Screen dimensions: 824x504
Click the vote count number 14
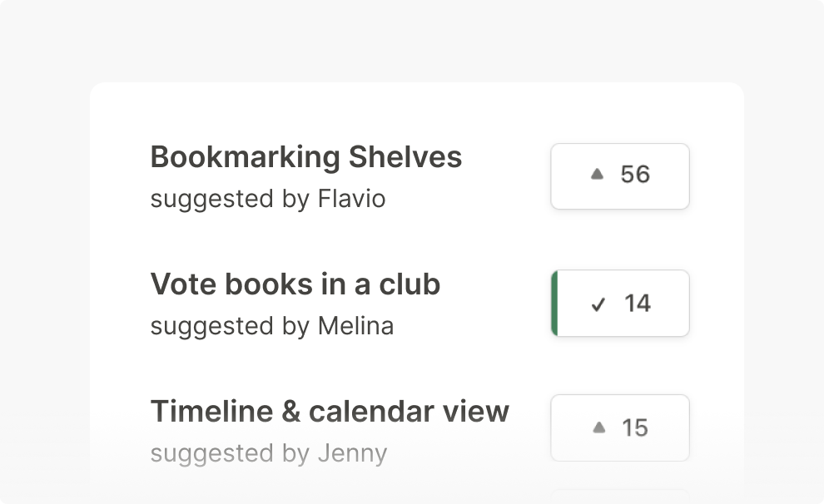click(638, 304)
